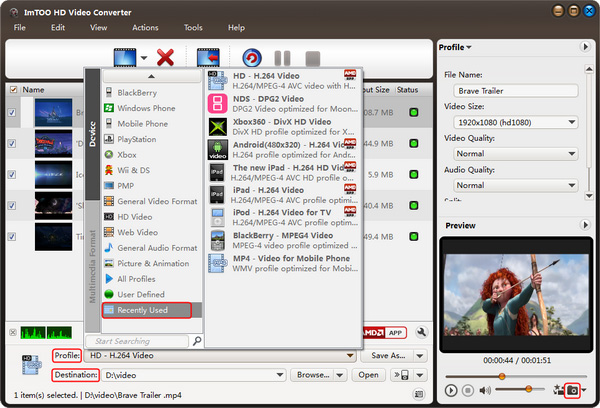Open the Actions menu

click(x=145, y=28)
